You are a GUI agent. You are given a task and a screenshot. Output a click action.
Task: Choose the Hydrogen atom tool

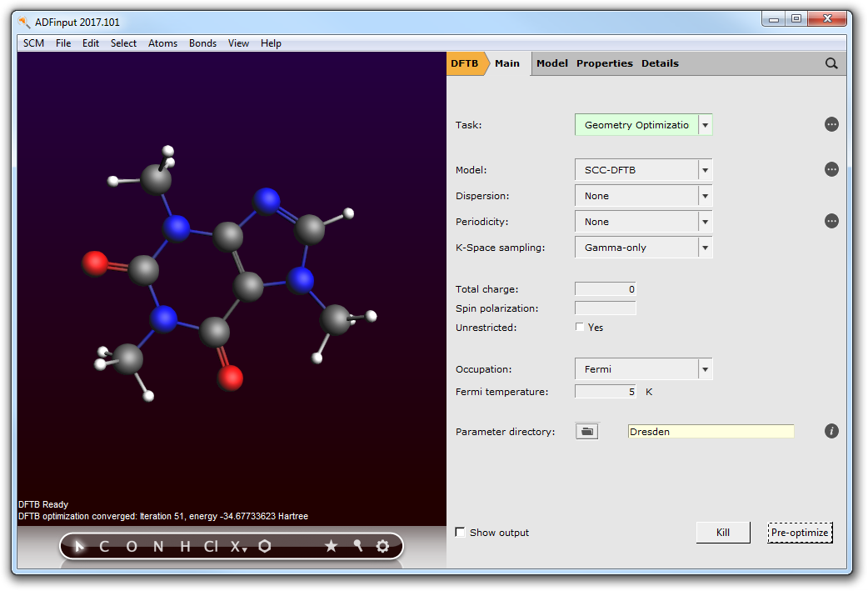tap(186, 547)
